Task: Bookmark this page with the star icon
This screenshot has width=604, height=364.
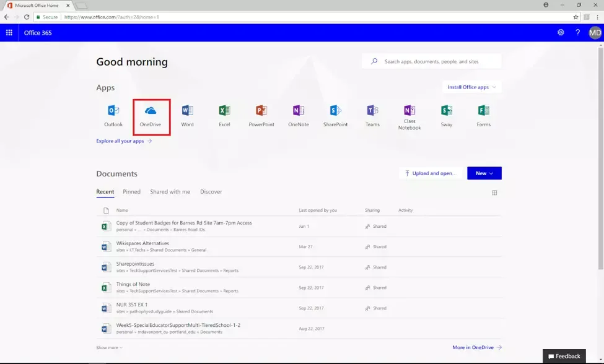Action: tap(576, 17)
